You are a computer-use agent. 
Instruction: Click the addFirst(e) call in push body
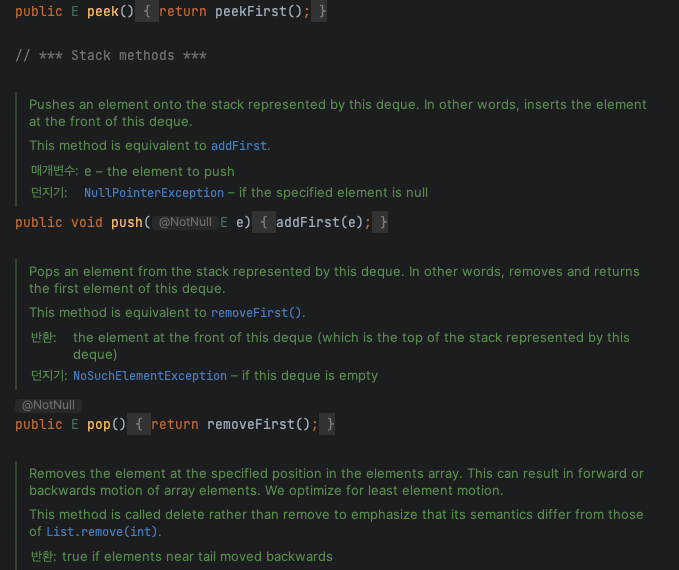pyautogui.click(x=320, y=222)
